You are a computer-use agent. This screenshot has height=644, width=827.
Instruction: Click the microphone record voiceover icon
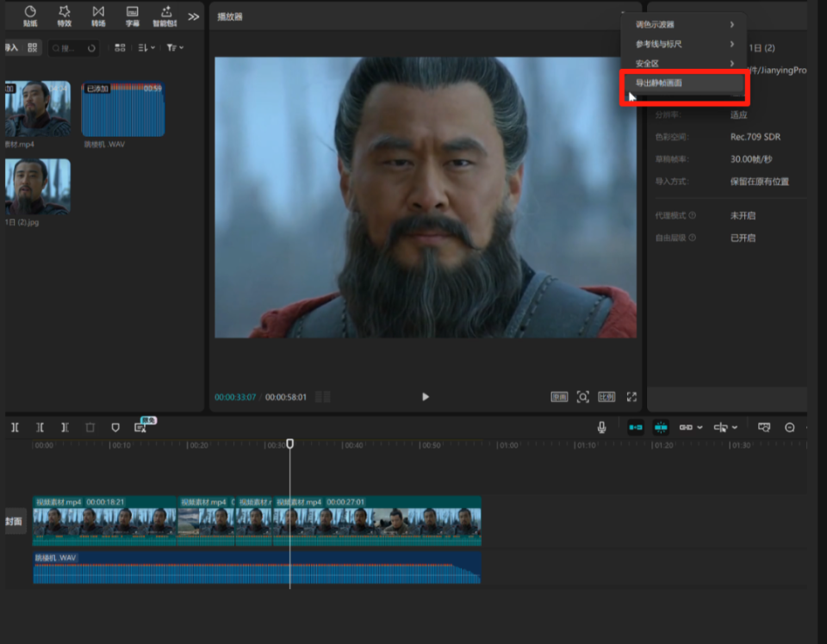602,427
